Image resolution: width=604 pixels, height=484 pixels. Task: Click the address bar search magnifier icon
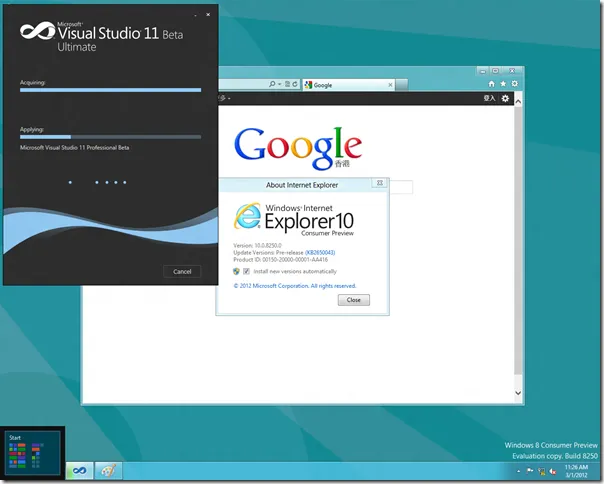pyautogui.click(x=272, y=84)
